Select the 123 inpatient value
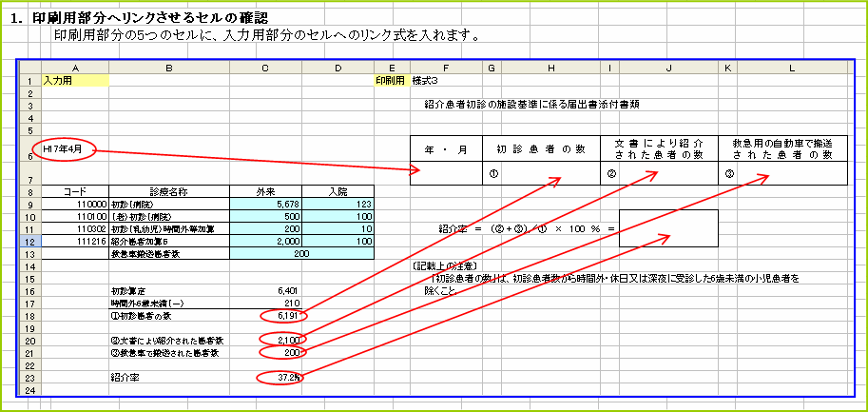Screen dimensions: 868x412 point(338,205)
